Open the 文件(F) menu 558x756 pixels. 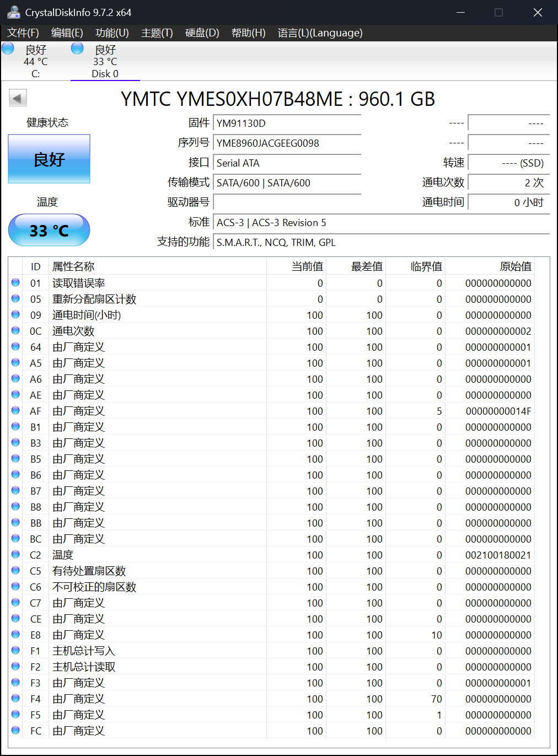pos(23,33)
